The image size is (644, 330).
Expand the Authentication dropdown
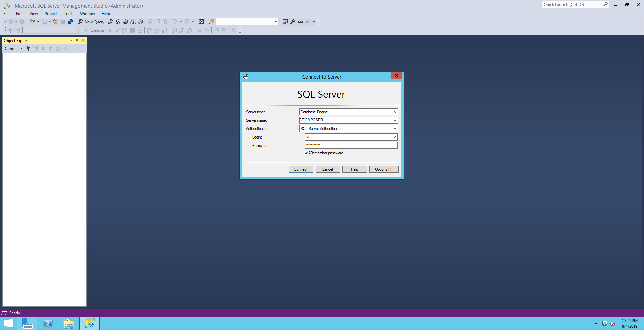(395, 129)
